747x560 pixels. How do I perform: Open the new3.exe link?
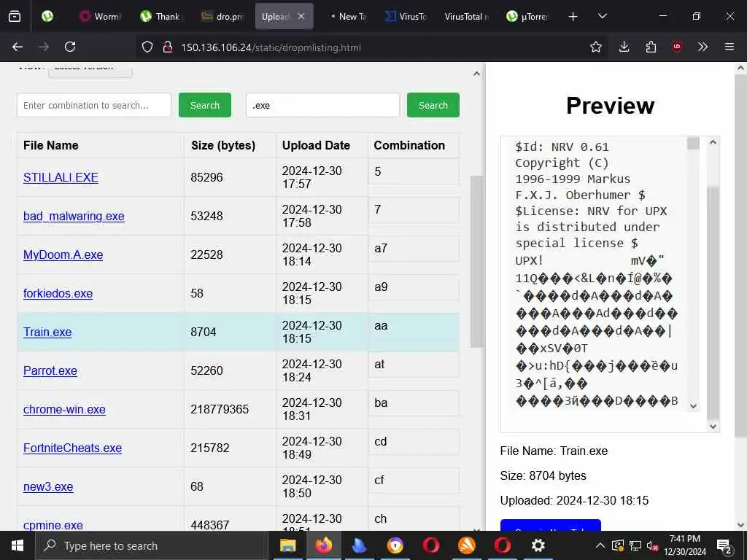48,486
